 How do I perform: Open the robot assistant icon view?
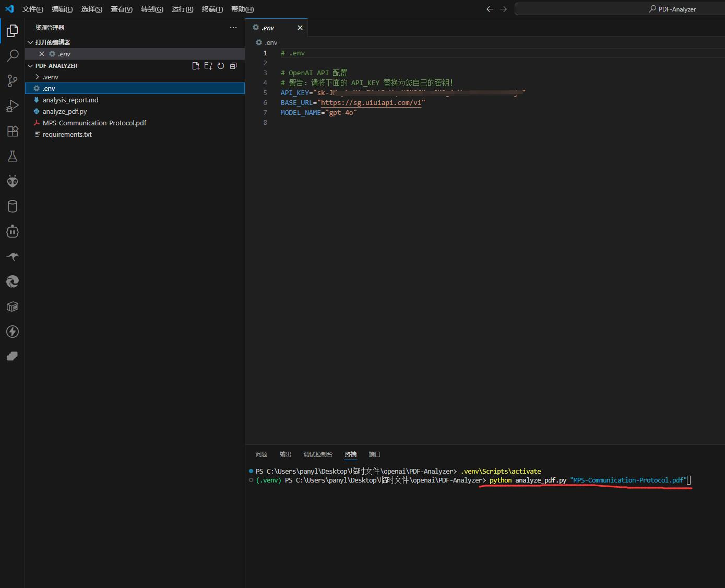click(x=13, y=231)
